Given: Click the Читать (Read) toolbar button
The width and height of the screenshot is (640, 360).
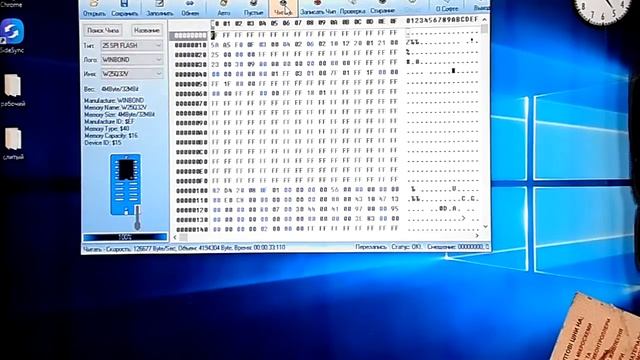Looking at the screenshot, I should click(283, 9).
